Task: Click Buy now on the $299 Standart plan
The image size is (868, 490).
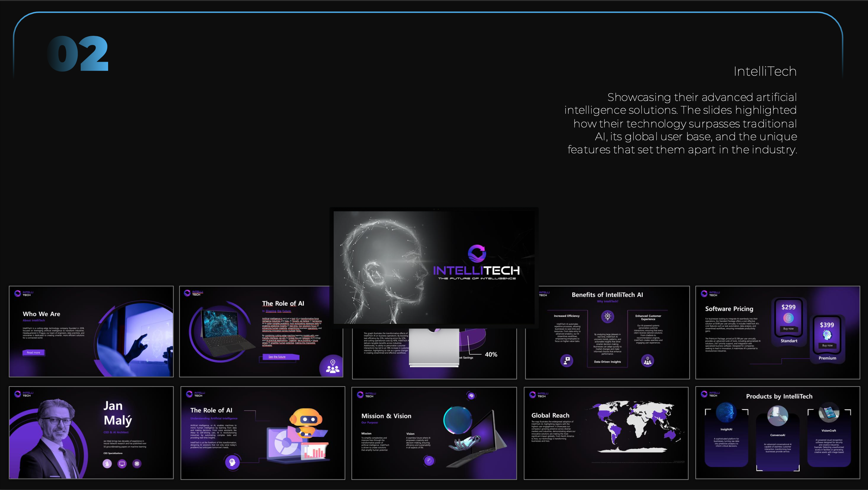Action: (788, 329)
